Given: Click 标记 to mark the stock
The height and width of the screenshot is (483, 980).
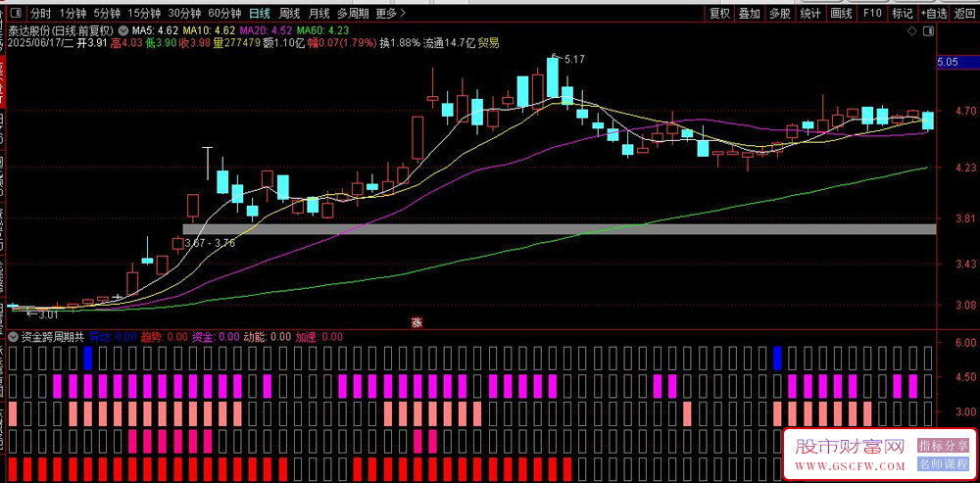Looking at the screenshot, I should point(903,13).
